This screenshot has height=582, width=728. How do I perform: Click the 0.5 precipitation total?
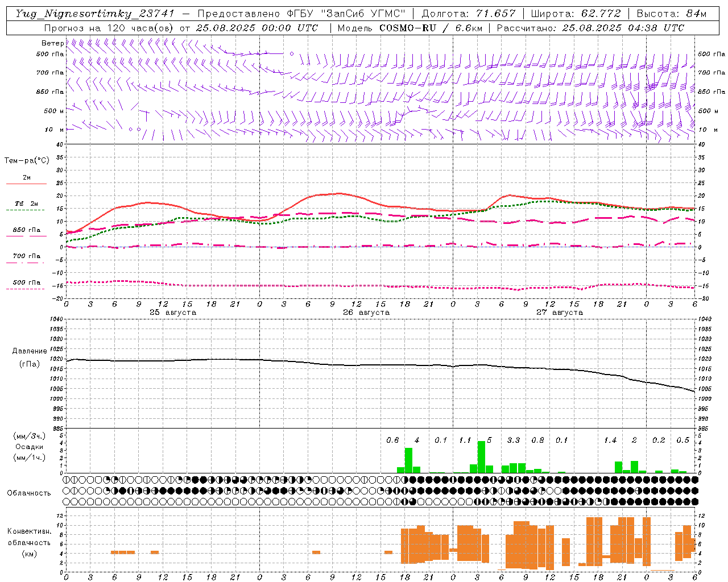point(683,440)
